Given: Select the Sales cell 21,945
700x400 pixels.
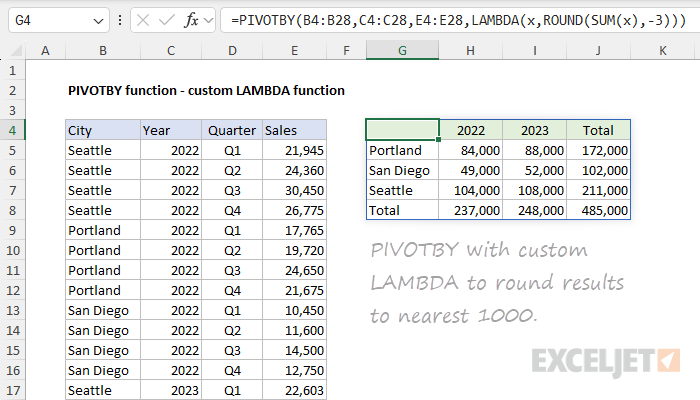Looking at the screenshot, I should tap(294, 150).
